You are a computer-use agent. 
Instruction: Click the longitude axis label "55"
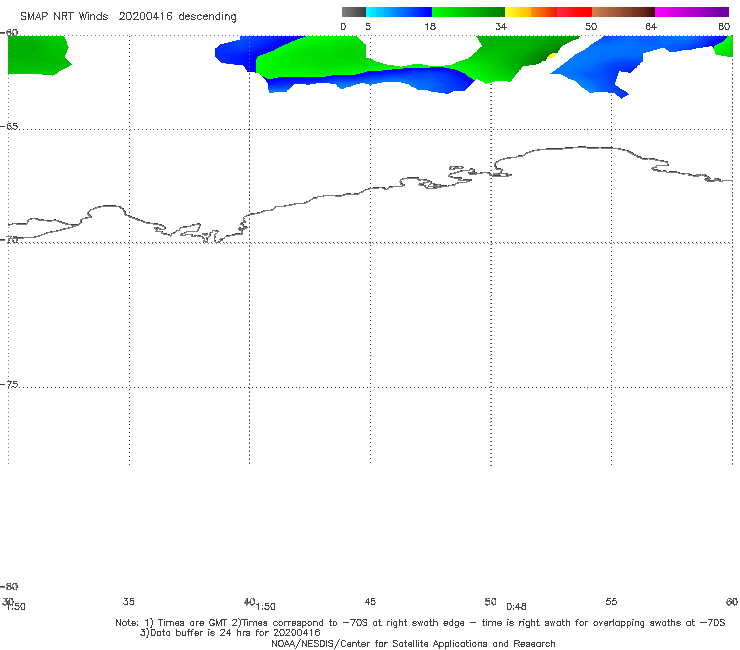tap(611, 601)
